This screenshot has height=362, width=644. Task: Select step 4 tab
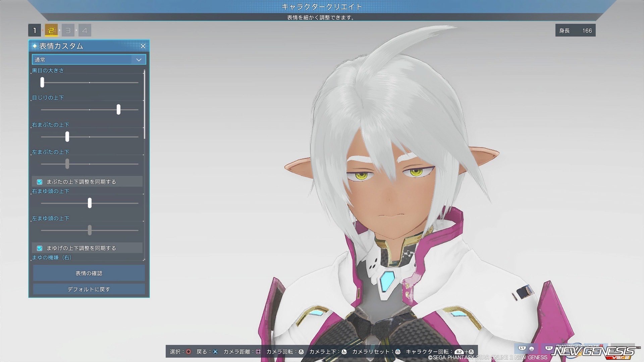tap(85, 31)
